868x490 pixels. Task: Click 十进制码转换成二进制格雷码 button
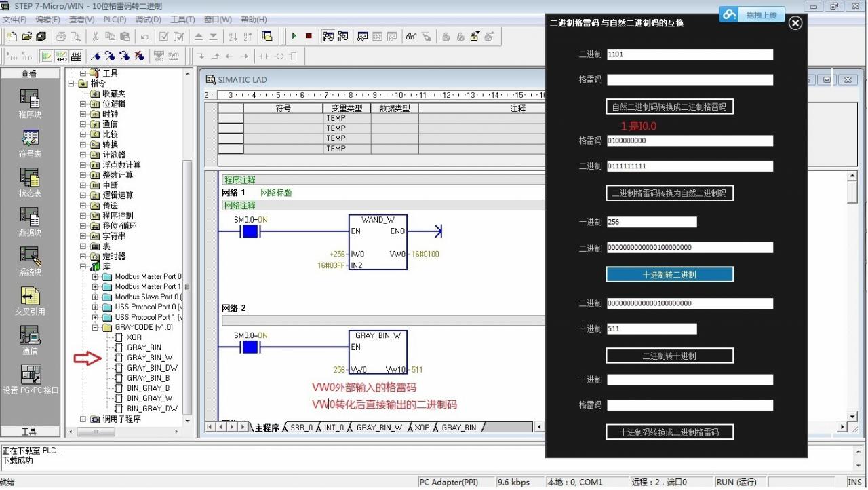tap(669, 432)
